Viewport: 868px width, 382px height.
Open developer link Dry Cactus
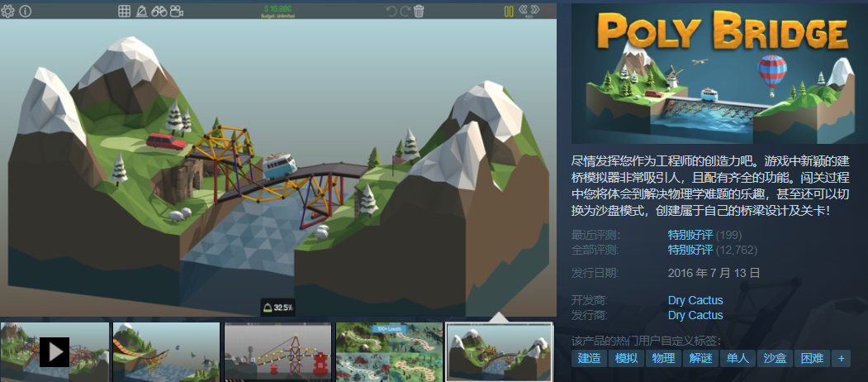point(695,300)
